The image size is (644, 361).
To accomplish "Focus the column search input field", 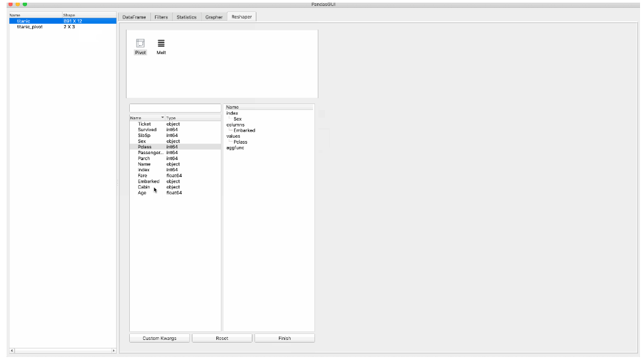I will pos(175,108).
